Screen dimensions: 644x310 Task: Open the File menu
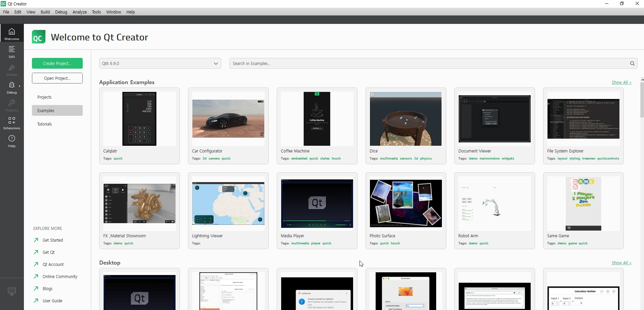(6, 12)
